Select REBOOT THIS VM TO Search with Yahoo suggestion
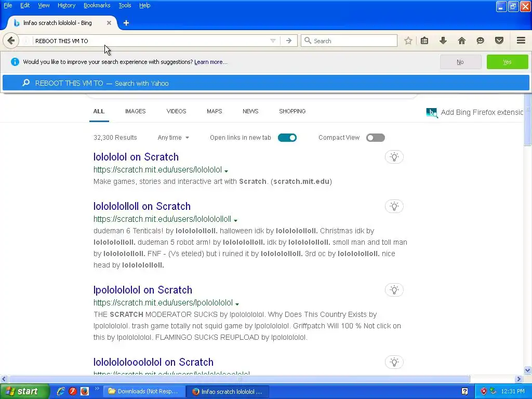The height and width of the screenshot is (399, 532). (265, 83)
